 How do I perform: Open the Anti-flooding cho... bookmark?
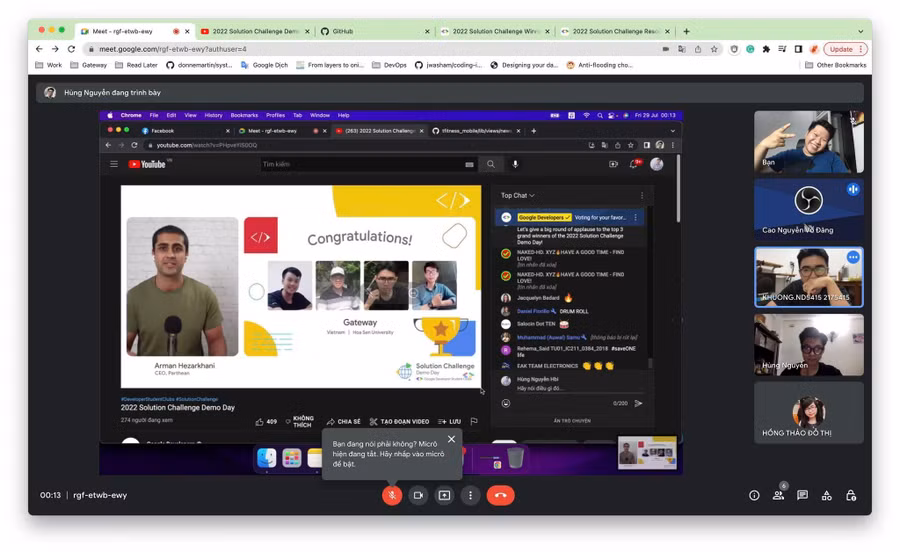click(600, 65)
